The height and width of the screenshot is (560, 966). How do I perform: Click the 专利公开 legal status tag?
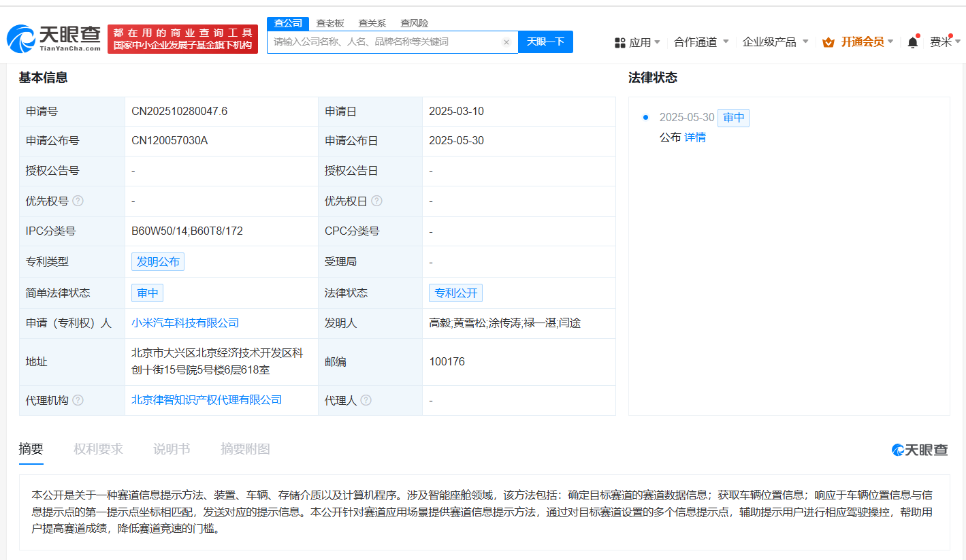(x=456, y=293)
